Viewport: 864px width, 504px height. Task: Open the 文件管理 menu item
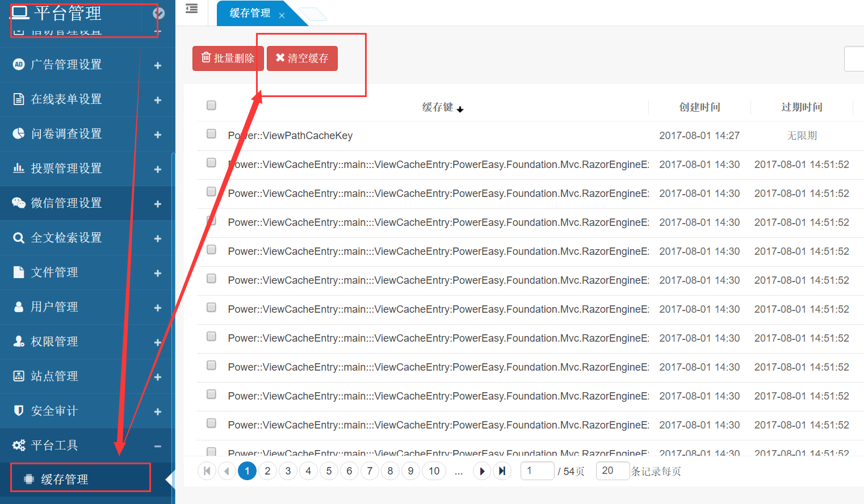coord(54,272)
